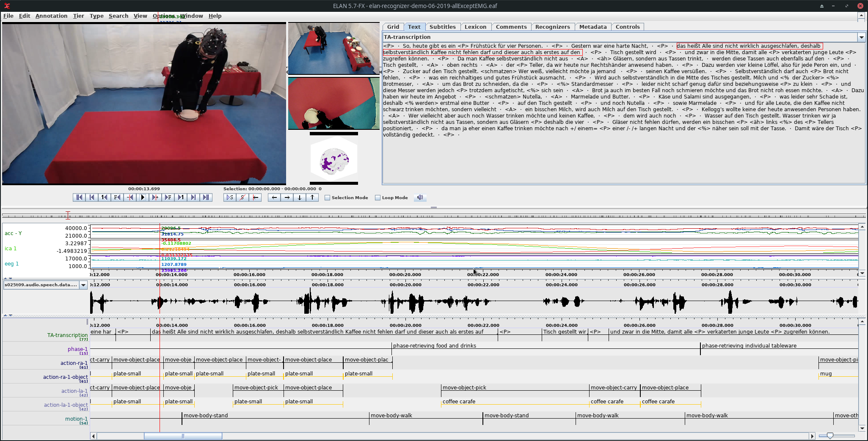Enable Loop Mode checkbox
Screen dimensions: 868x441
point(378,198)
